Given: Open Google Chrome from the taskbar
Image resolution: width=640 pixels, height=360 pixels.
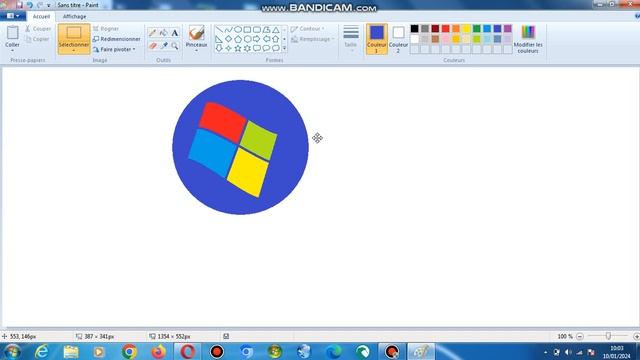Looking at the screenshot, I should 129,351.
